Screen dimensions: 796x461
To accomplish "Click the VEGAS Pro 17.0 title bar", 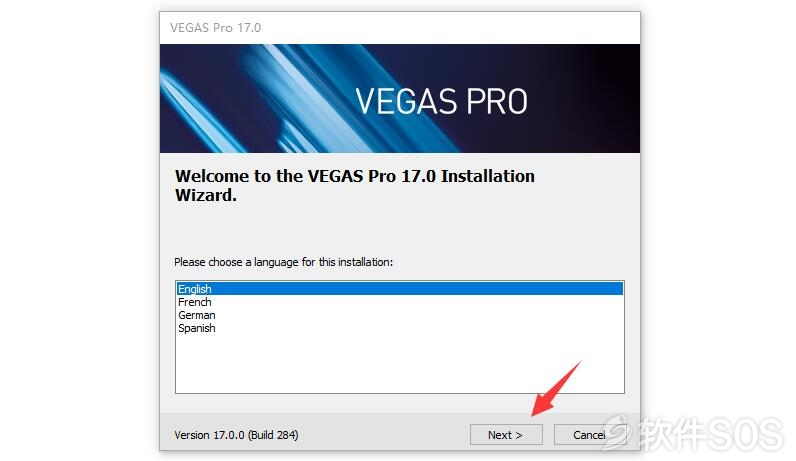I will point(400,28).
